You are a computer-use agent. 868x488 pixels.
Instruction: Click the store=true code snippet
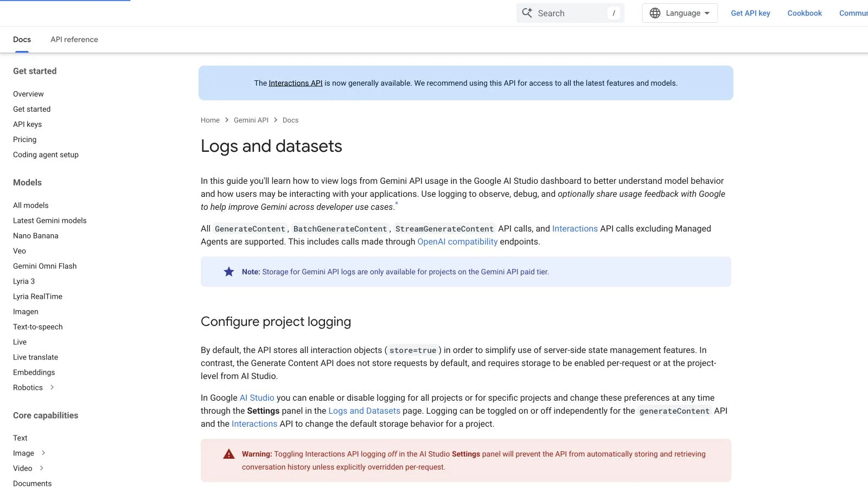413,350
